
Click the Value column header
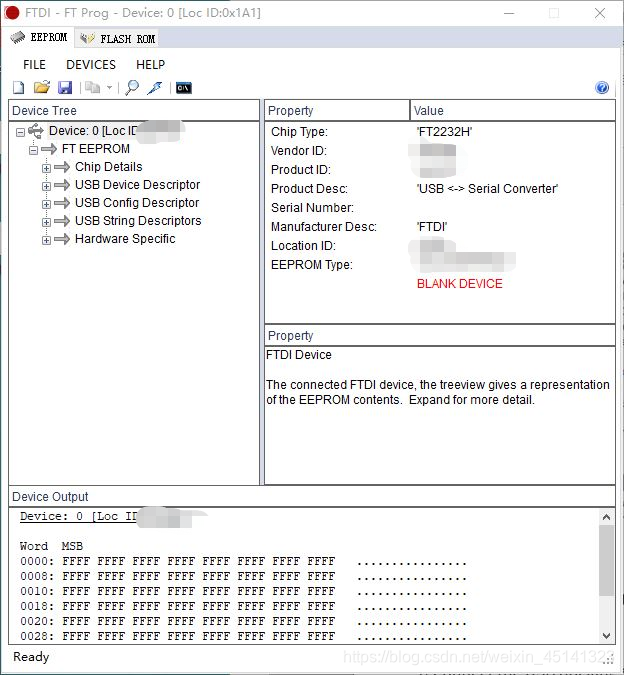(x=513, y=111)
